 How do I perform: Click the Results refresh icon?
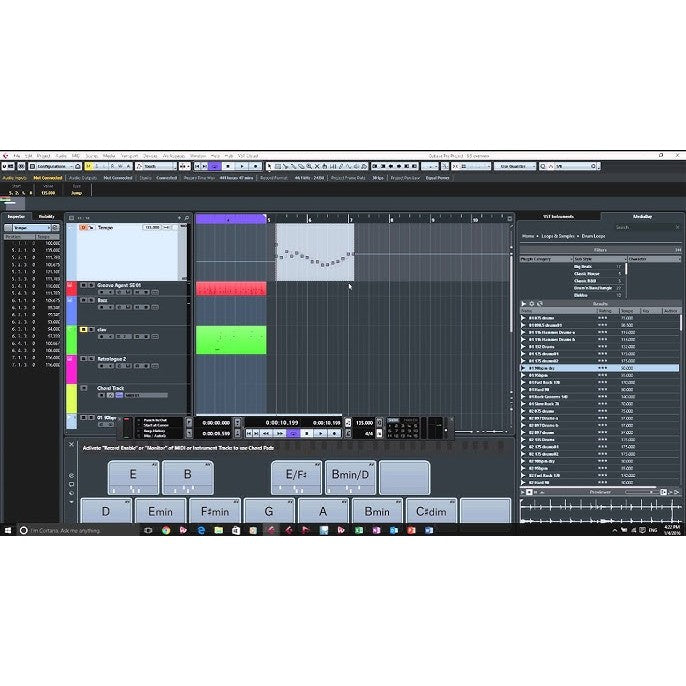coord(540,304)
